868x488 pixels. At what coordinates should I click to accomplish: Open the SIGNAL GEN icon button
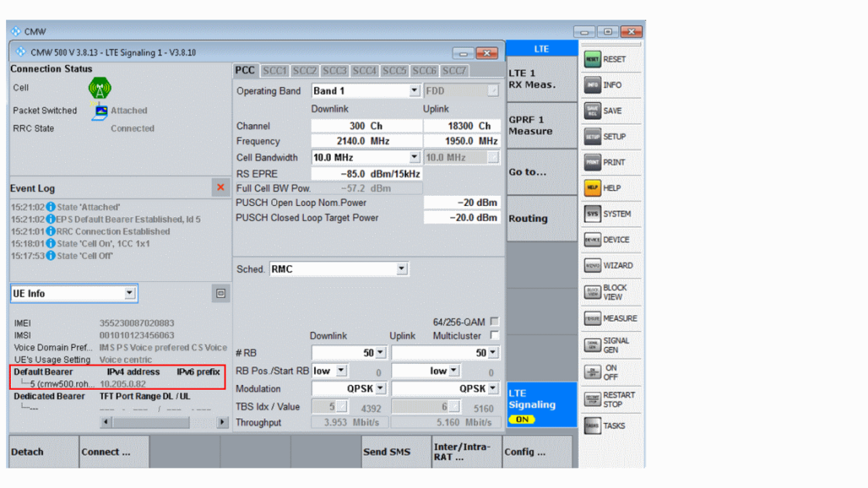point(592,345)
